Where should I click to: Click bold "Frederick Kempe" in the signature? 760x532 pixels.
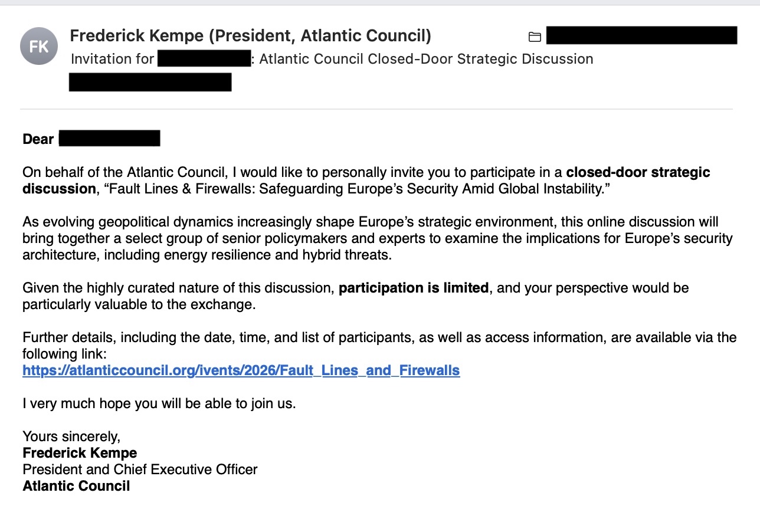[80, 453]
